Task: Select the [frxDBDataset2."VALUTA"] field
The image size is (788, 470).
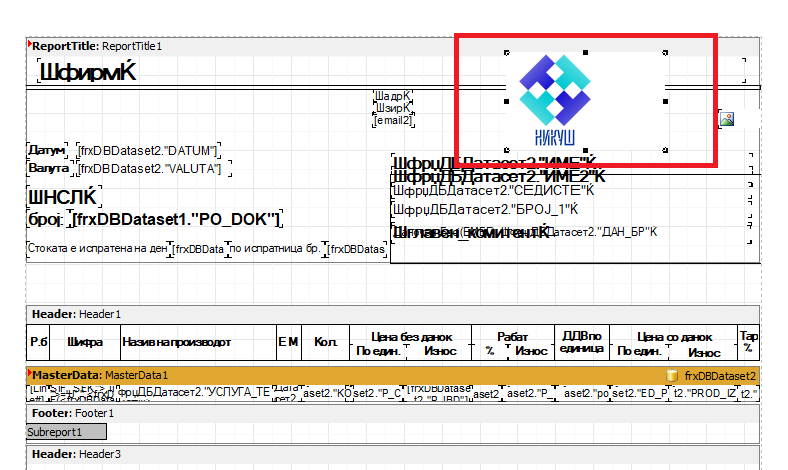Action: pyautogui.click(x=154, y=168)
